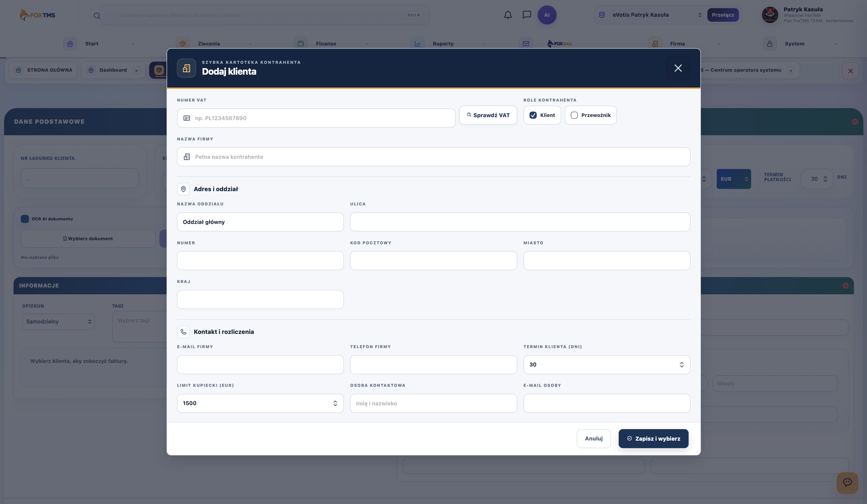The width and height of the screenshot is (867, 504).
Task: Click the Przełącz button
Action: 723,15
